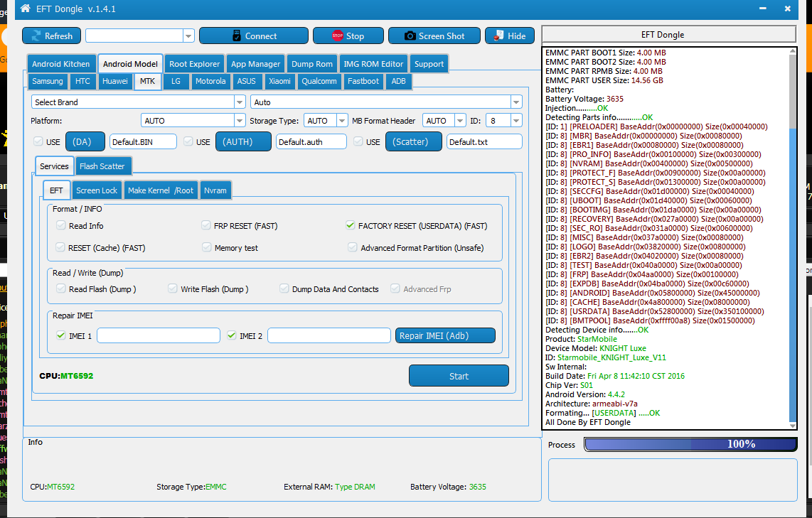
Task: Enable FRP RESET (FAST) checkbox
Action: pos(206,225)
